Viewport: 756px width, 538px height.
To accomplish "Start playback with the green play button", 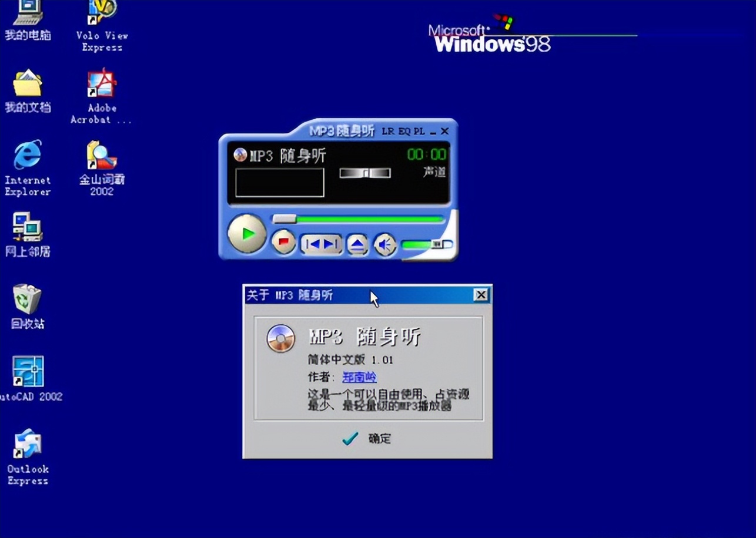I will click(x=247, y=234).
